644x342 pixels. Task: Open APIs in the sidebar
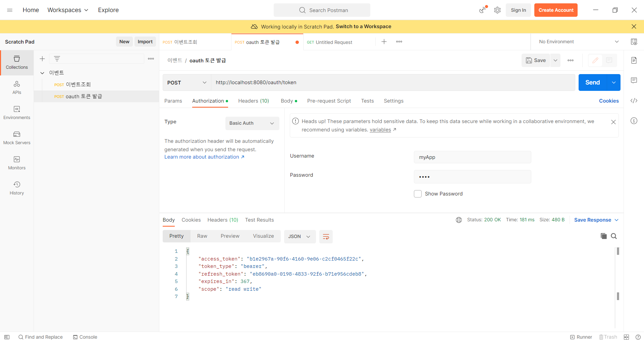pyautogui.click(x=17, y=88)
